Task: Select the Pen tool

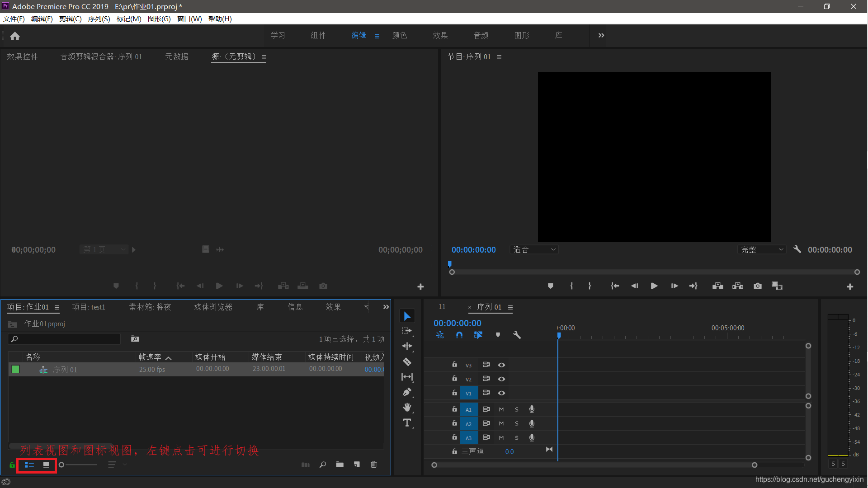Action: coord(407,392)
